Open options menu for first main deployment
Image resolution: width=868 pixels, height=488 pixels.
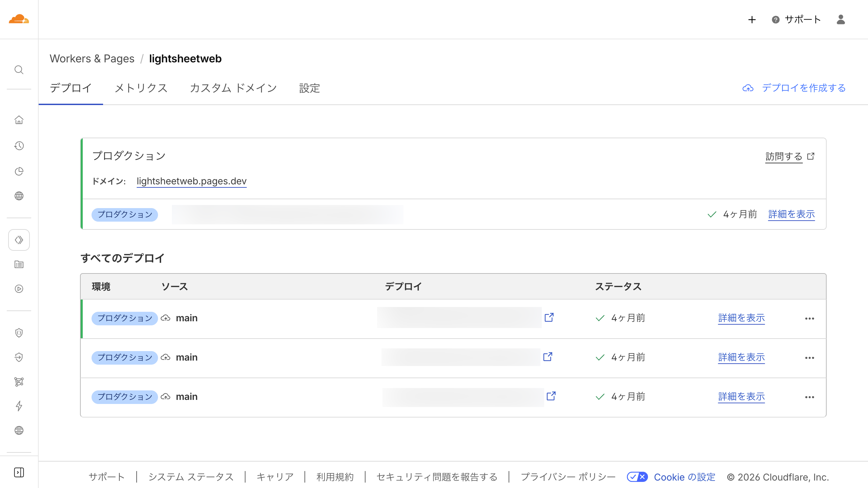click(810, 318)
